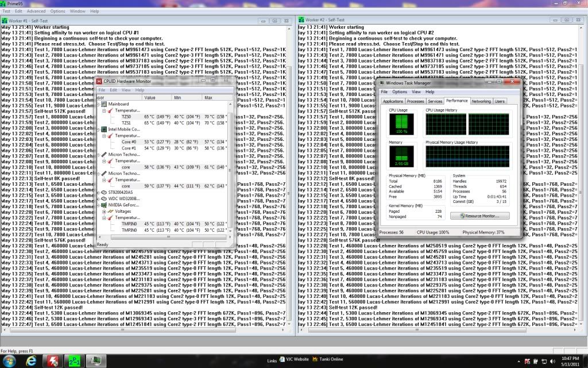Click Mainboard icon in Hardware Monitor

point(105,104)
